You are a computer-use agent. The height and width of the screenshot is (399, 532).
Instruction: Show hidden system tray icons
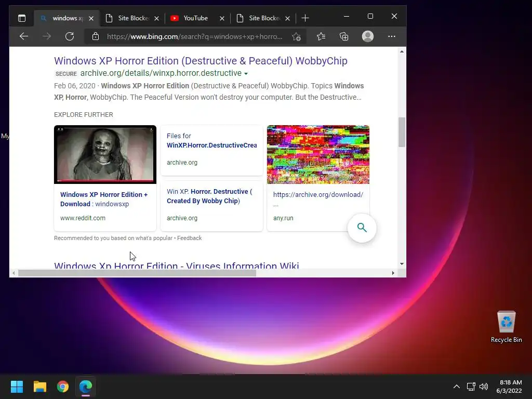point(457,387)
